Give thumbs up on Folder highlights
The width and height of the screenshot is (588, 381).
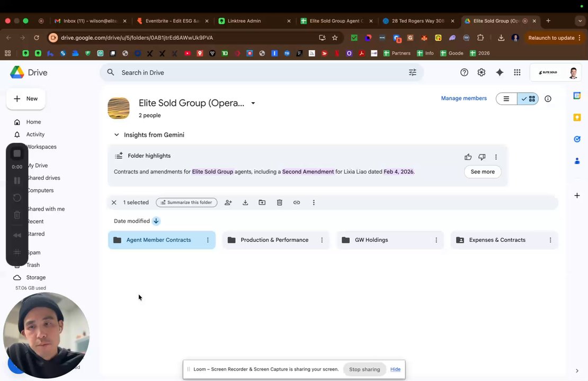tap(468, 157)
